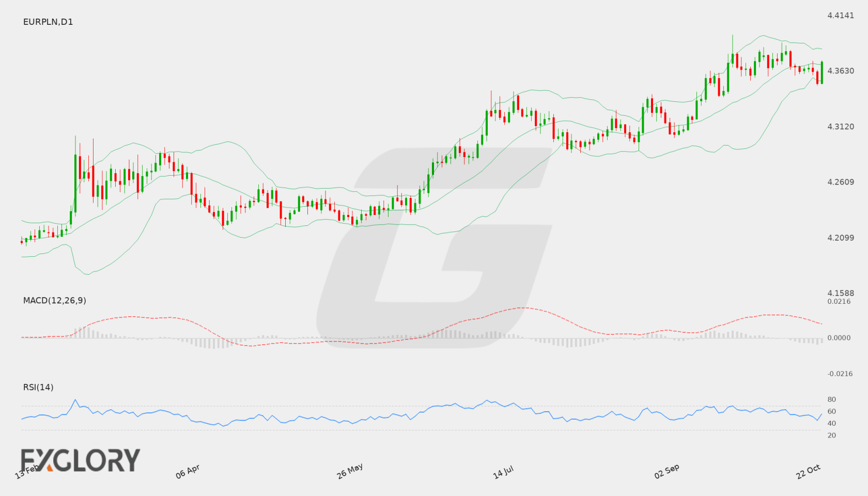Click the 14 Jul date label
Viewport: 868px width, 496px height.
point(503,472)
